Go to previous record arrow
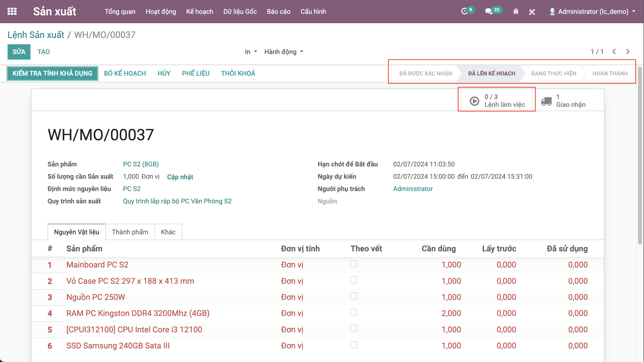Image resolution: width=644 pixels, height=362 pixels. coord(614,52)
